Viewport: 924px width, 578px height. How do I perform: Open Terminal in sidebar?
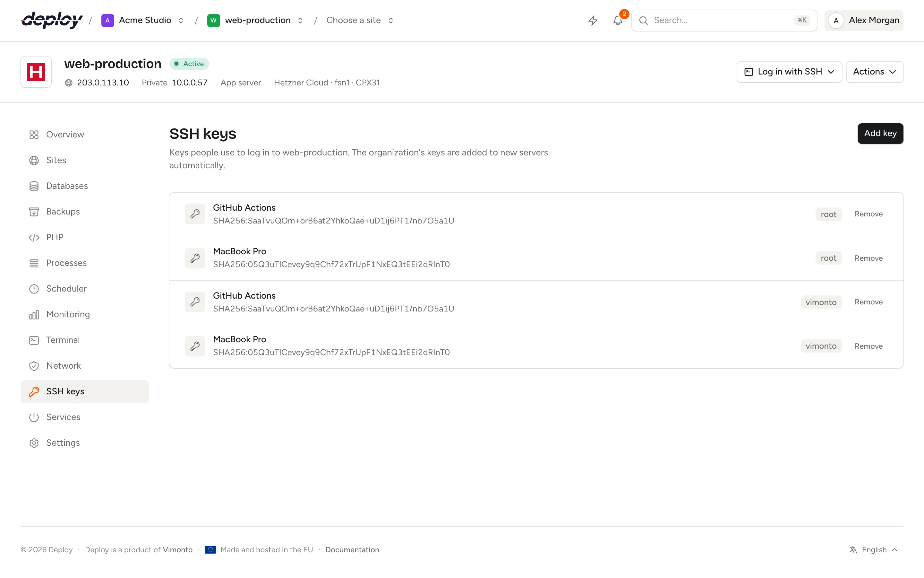84,340
